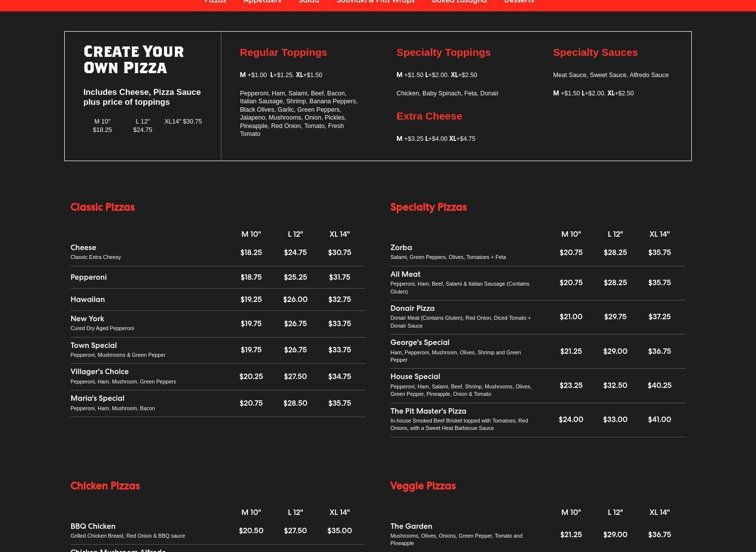Image resolution: width=756 pixels, height=552 pixels.
Task: Click the Create Your Own Pizza heading
Action: click(x=133, y=60)
